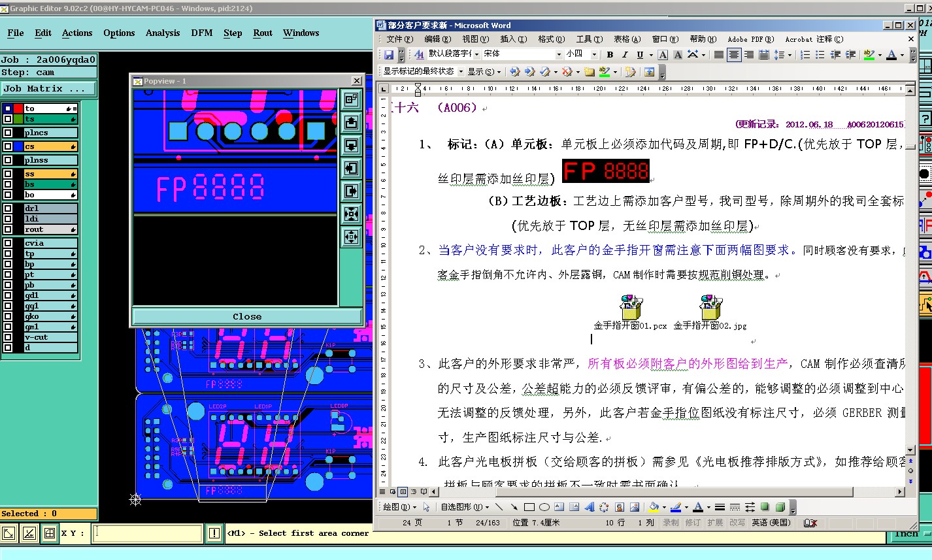The image size is (932, 560).
Task: Click 3-D style icon in Drawing toolbar
Action: tap(780, 507)
